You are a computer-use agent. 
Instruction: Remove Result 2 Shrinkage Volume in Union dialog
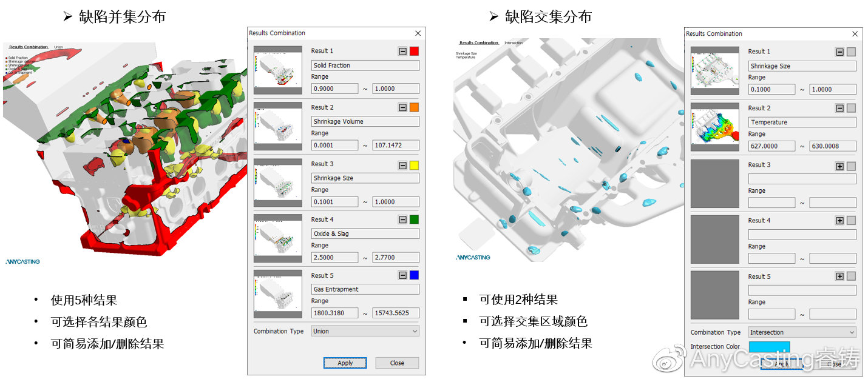pyautogui.click(x=402, y=107)
